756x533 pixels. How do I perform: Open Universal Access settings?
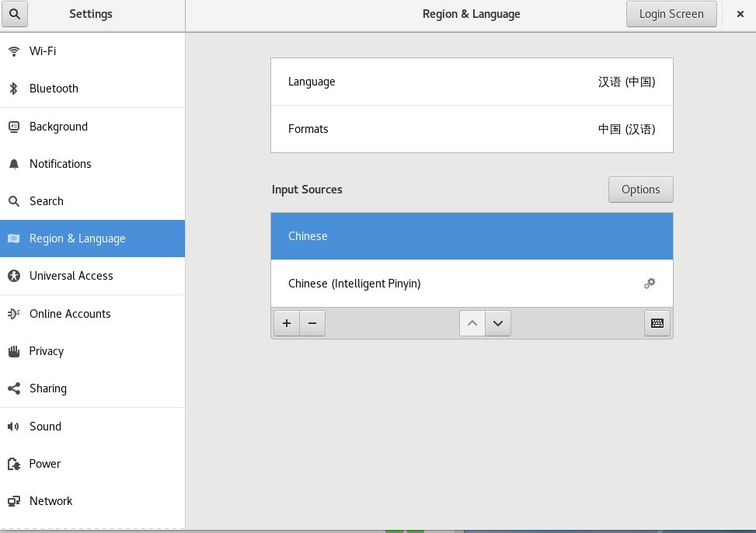pos(92,276)
